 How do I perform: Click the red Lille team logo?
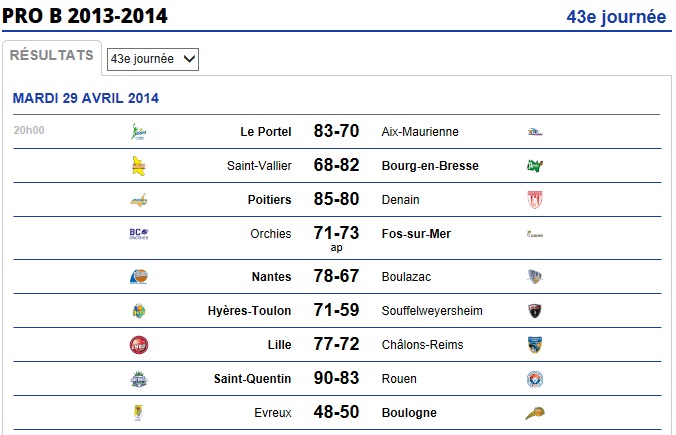tap(138, 345)
